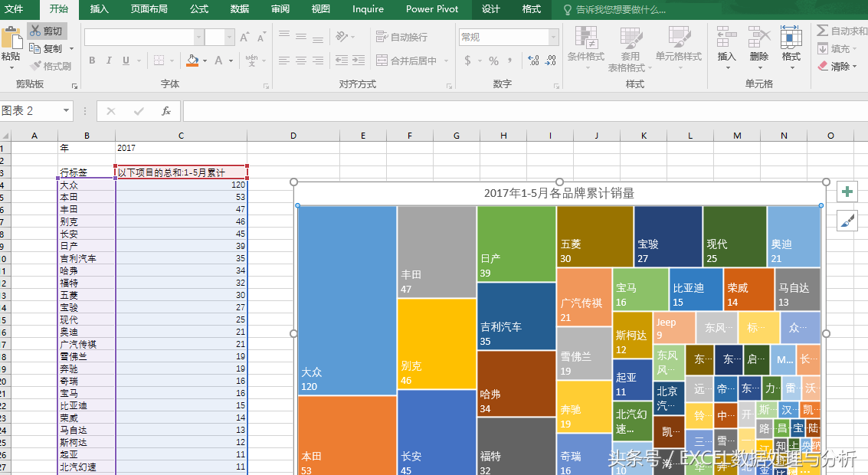Open Format as Table (套用表格格式)
Screen dimensions: 868x475
tap(630, 49)
